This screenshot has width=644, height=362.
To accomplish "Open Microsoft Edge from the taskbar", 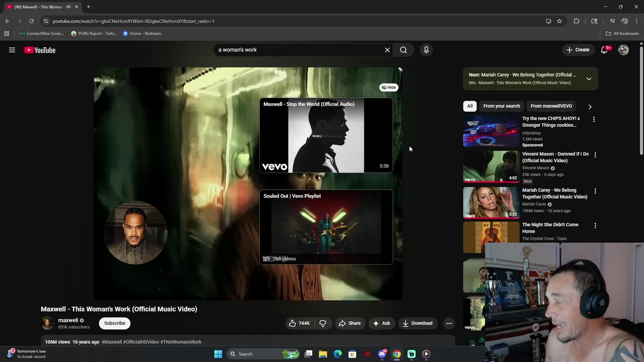I will pyautogui.click(x=338, y=354).
